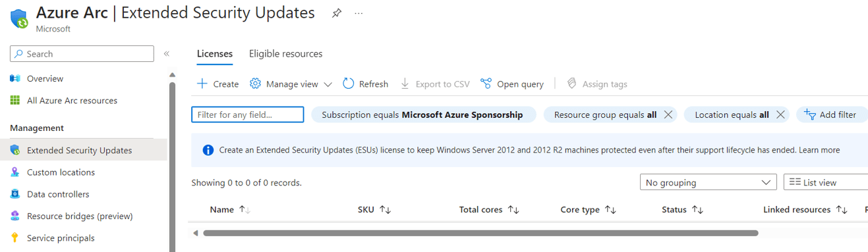Click the Create plus icon

click(x=202, y=84)
